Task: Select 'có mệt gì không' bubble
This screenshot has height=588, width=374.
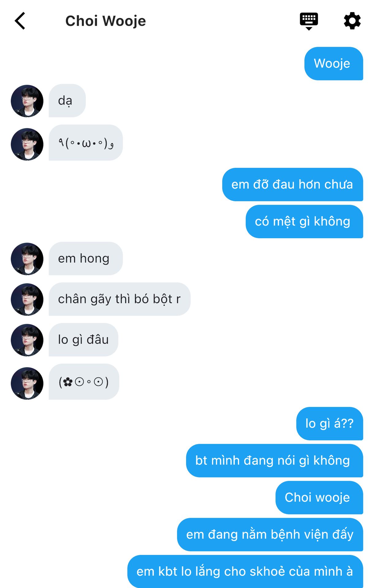Action: [304, 221]
